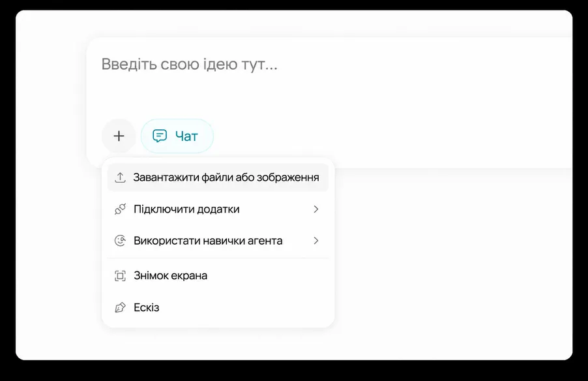
Task: Click the plus attachment button
Action: click(x=119, y=136)
